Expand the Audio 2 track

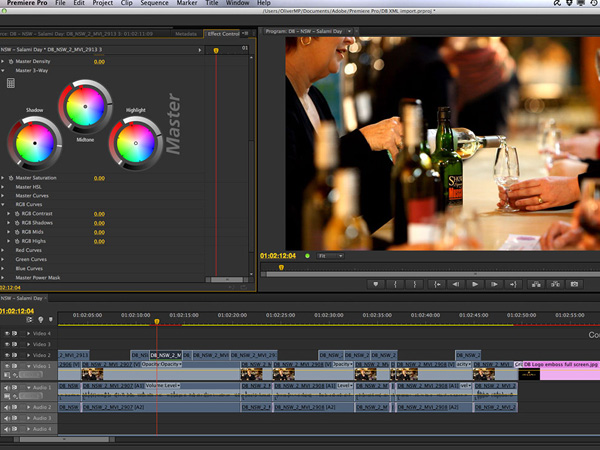(28, 407)
